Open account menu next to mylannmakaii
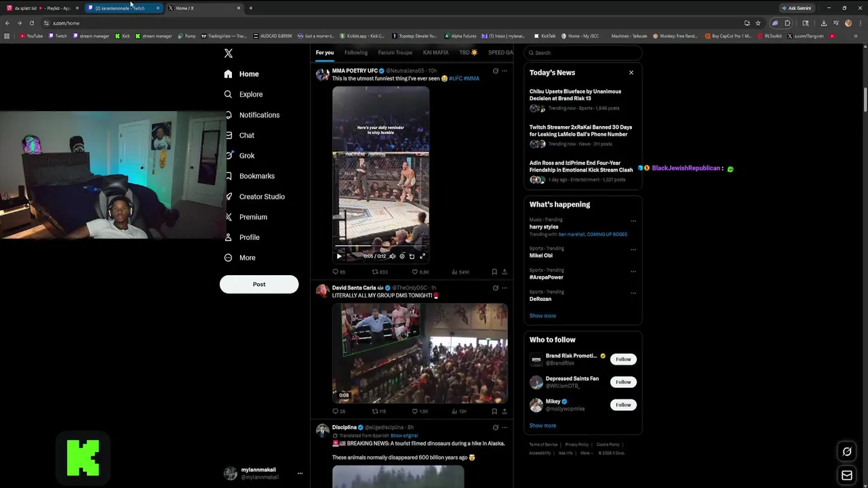The image size is (868, 488). 300,473
